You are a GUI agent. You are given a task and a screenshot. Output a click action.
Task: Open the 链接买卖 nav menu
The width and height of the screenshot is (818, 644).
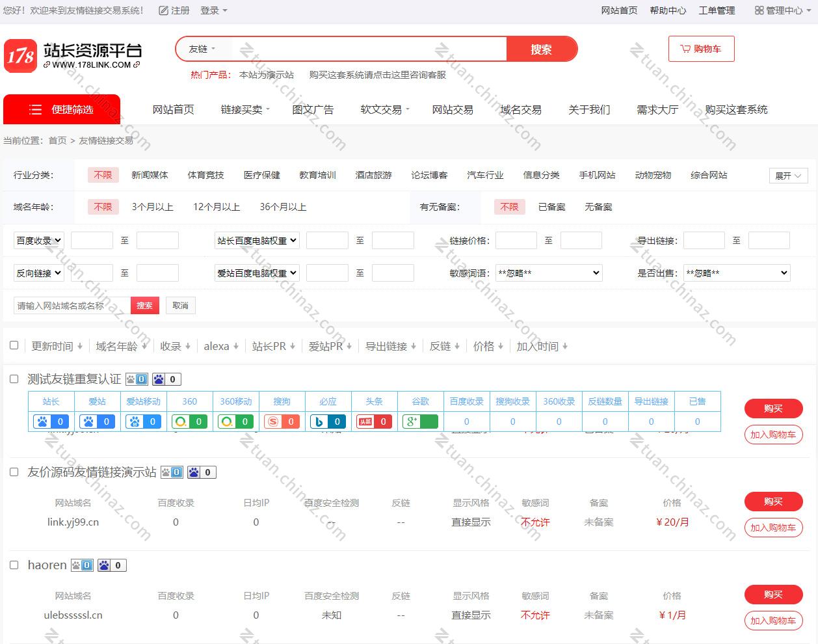pyautogui.click(x=244, y=109)
